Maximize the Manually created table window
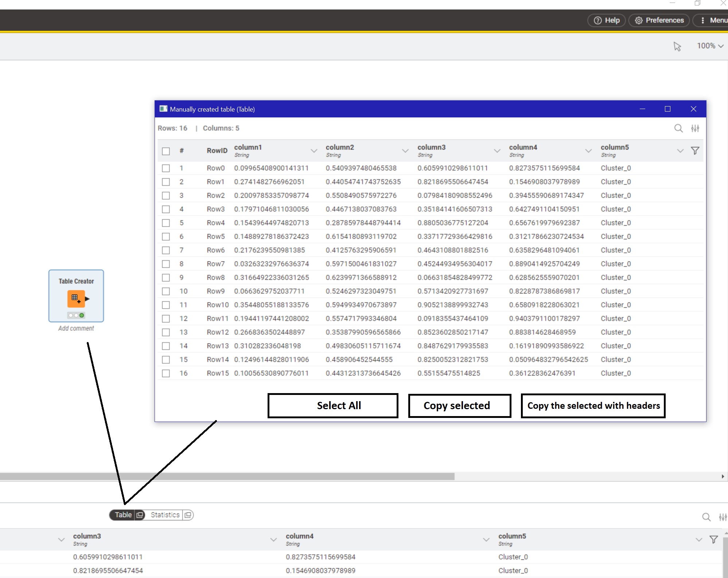This screenshot has height=578, width=728. (667, 109)
